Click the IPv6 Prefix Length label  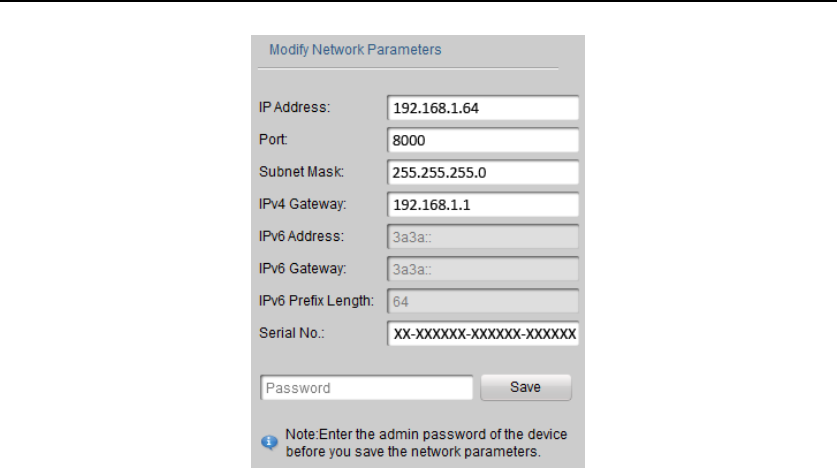317,301
